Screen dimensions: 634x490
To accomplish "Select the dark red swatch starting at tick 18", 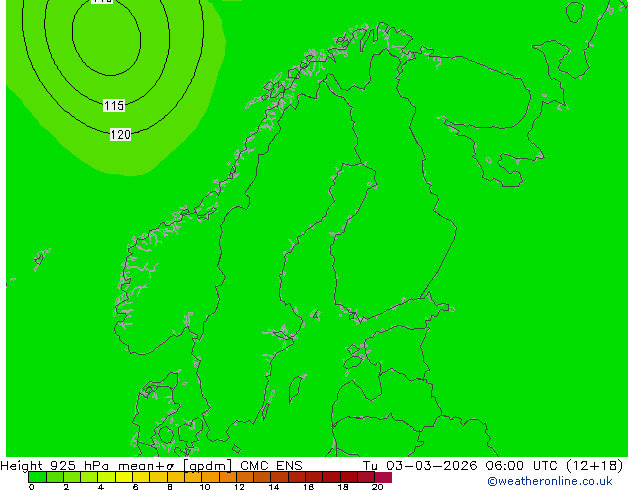I will [349, 477].
